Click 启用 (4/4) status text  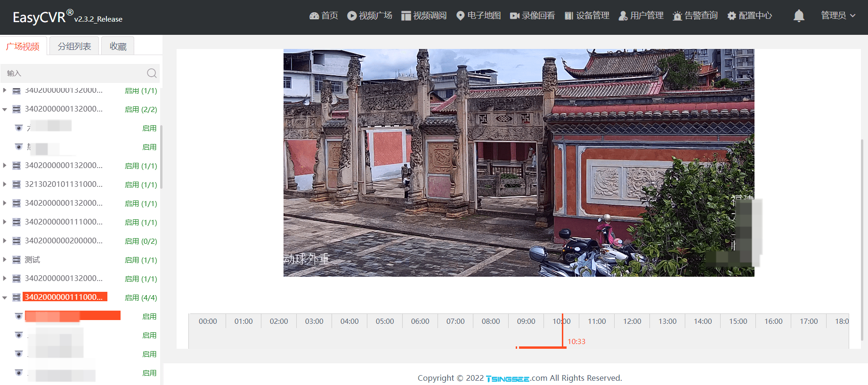(x=141, y=297)
